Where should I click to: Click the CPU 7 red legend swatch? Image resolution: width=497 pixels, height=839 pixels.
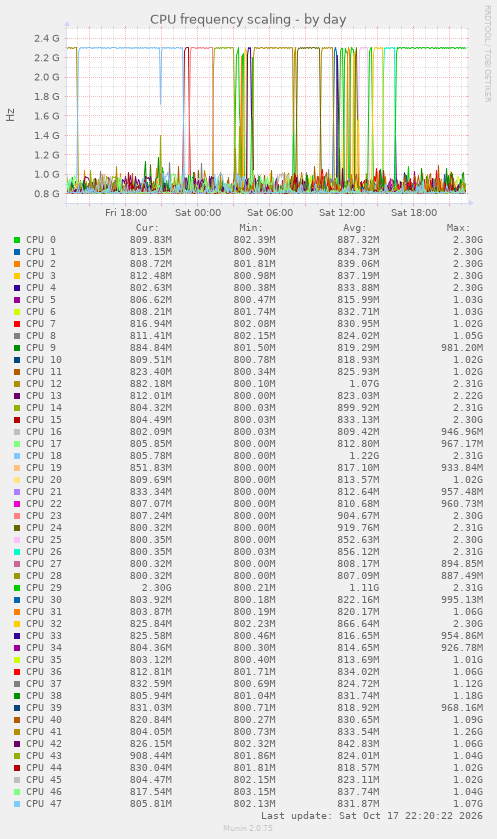click(17, 324)
